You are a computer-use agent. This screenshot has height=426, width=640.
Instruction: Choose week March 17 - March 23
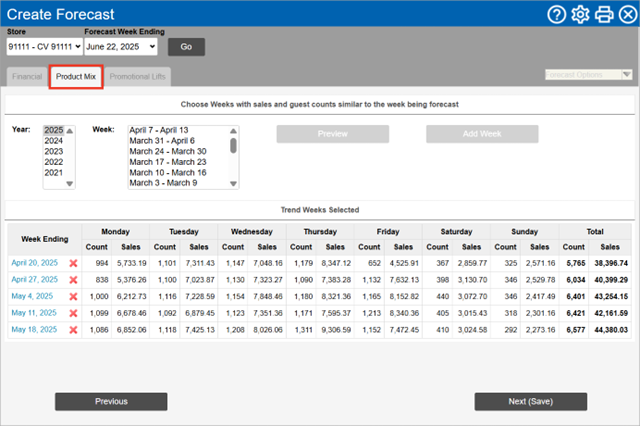168,162
